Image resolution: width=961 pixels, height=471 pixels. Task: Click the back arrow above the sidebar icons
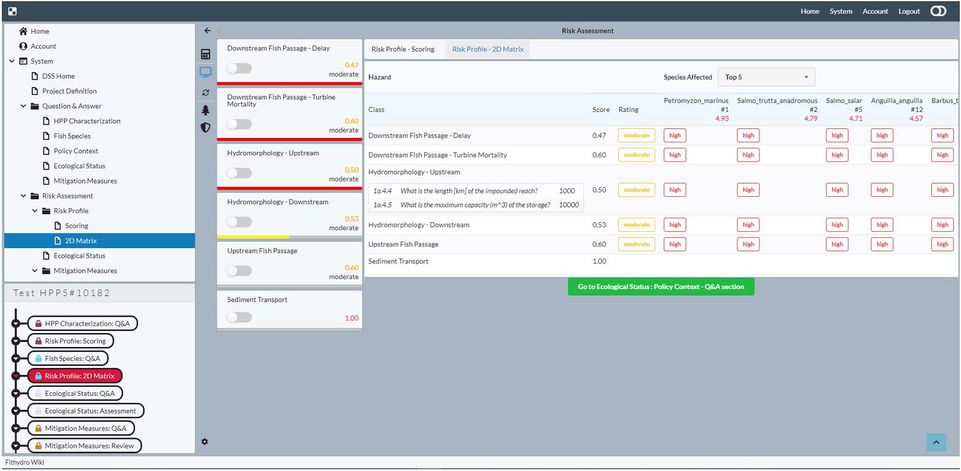coord(207,31)
